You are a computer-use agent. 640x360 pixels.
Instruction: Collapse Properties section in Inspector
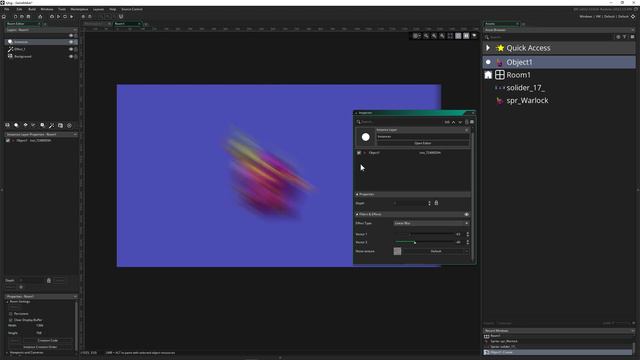(x=357, y=194)
